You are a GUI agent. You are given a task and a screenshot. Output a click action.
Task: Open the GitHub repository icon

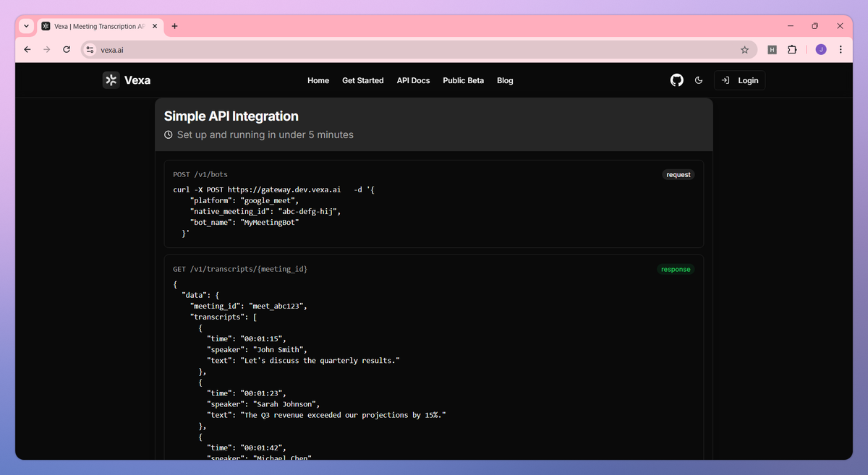tap(676, 80)
